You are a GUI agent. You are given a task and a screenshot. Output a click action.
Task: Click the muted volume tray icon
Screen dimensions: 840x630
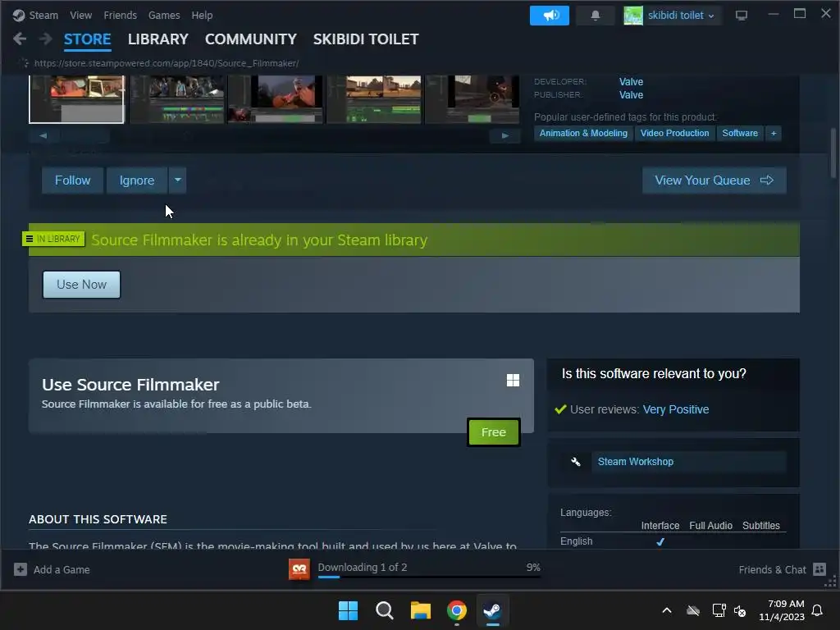click(741, 610)
